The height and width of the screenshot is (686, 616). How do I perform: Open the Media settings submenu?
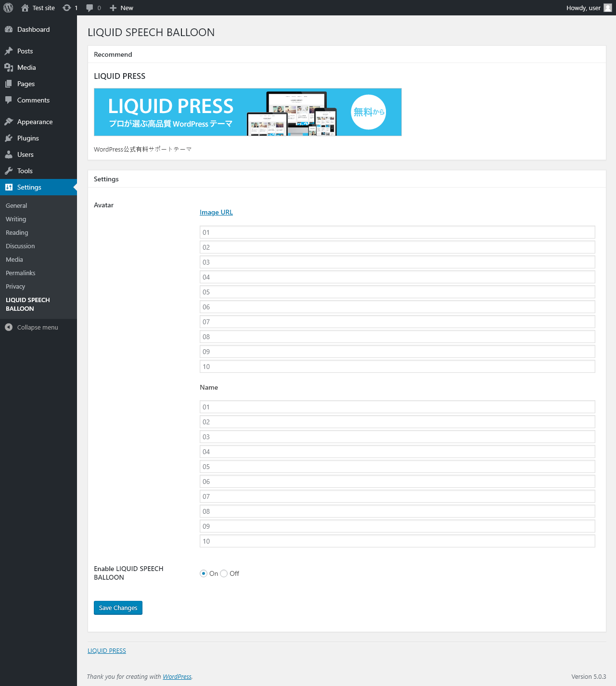coord(14,259)
